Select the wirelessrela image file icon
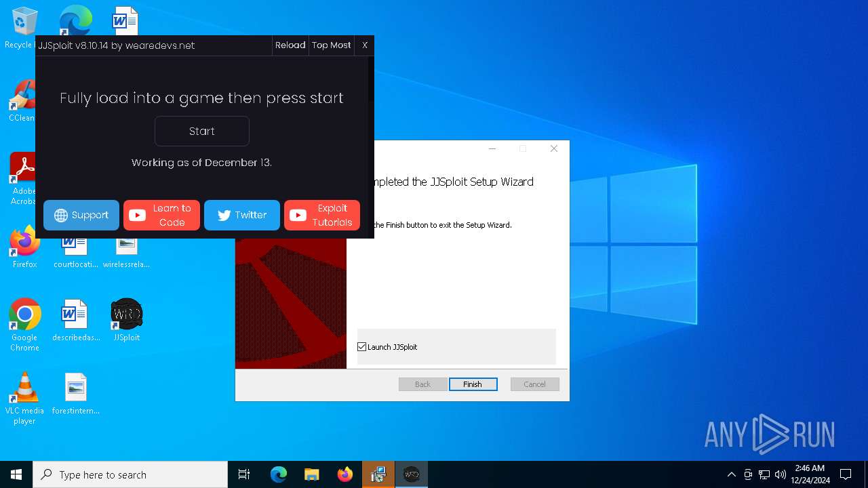 click(x=127, y=252)
